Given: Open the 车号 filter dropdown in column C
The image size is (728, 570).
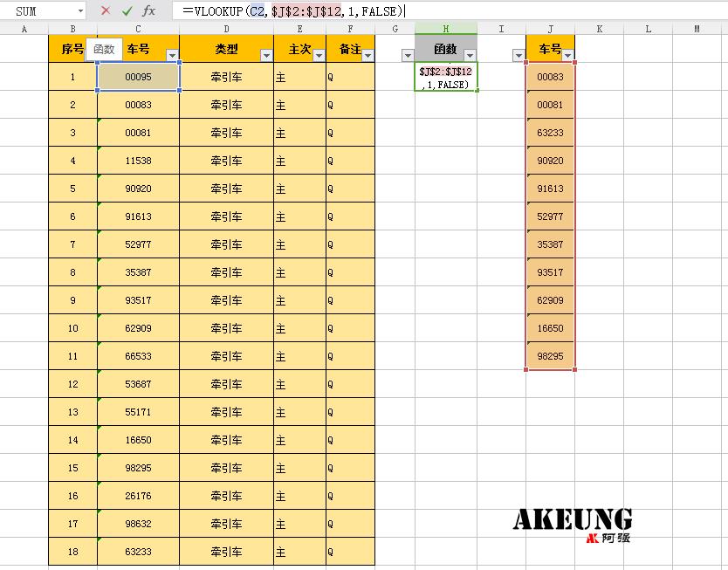Looking at the screenshot, I should (x=172, y=56).
